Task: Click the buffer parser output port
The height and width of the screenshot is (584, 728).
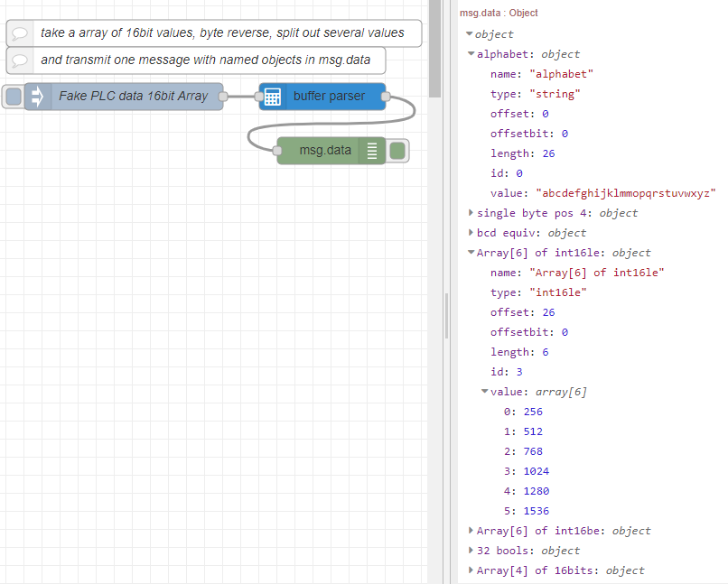Action: [x=386, y=97]
